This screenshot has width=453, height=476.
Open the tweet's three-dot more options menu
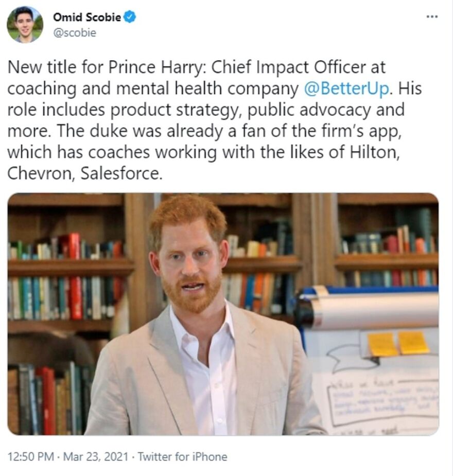(432, 16)
